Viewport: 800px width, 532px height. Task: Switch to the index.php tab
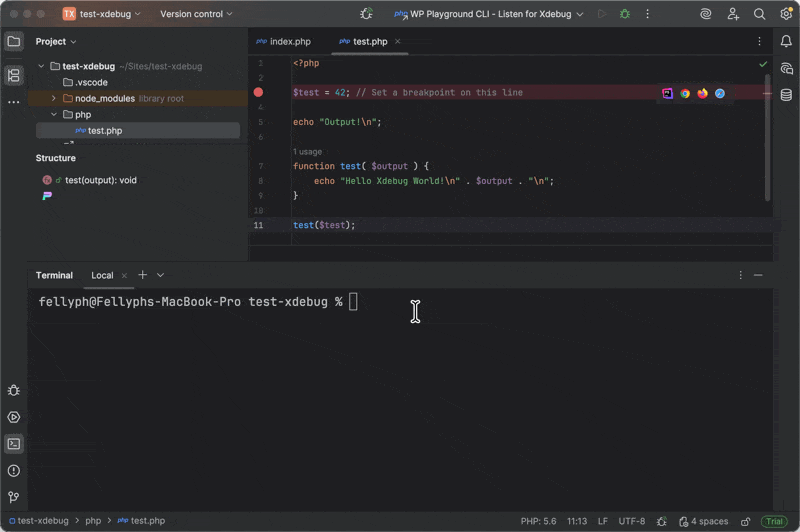290,41
